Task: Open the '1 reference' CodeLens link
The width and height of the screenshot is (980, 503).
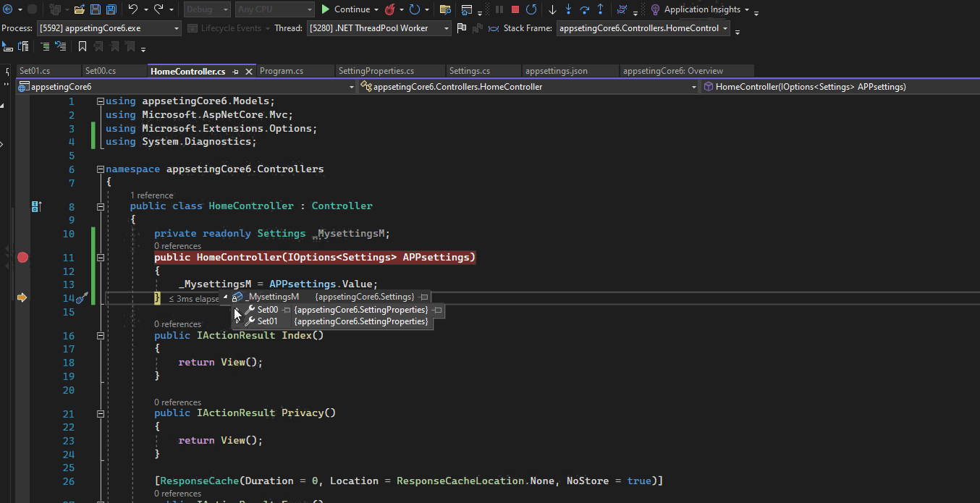Action: point(152,195)
